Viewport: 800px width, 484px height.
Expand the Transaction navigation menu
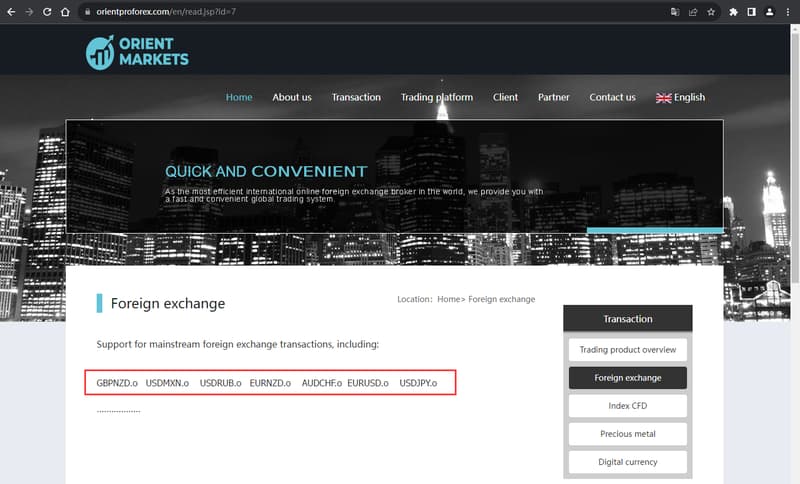(x=356, y=97)
